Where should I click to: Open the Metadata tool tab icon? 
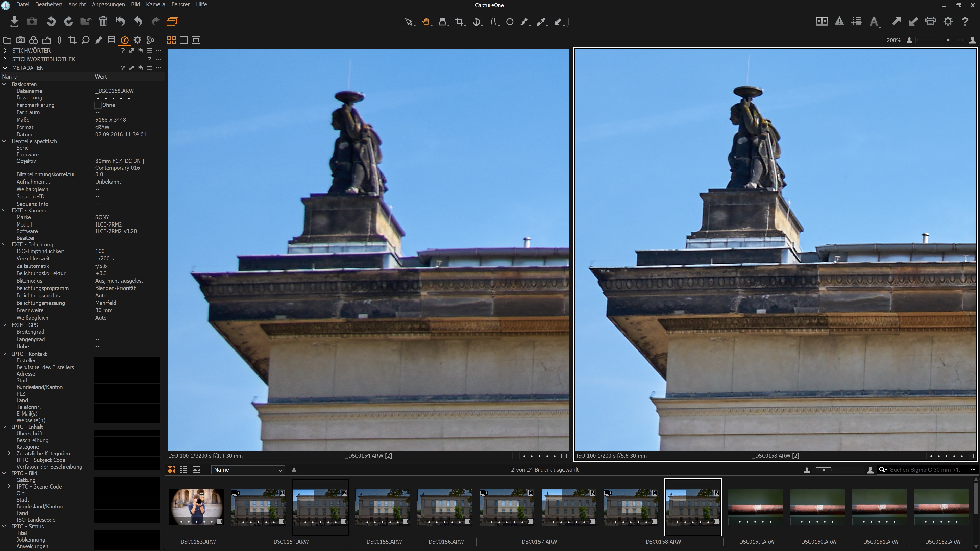click(x=124, y=40)
